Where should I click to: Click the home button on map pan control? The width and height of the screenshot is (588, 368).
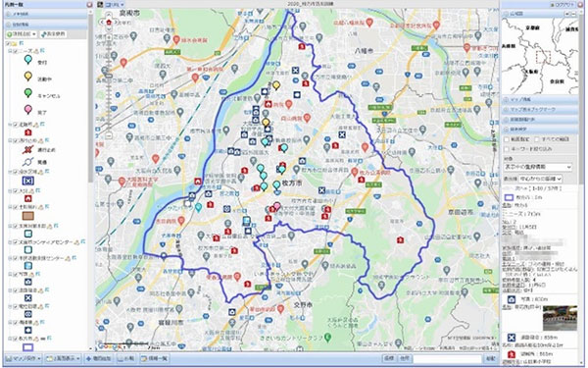tap(109, 23)
